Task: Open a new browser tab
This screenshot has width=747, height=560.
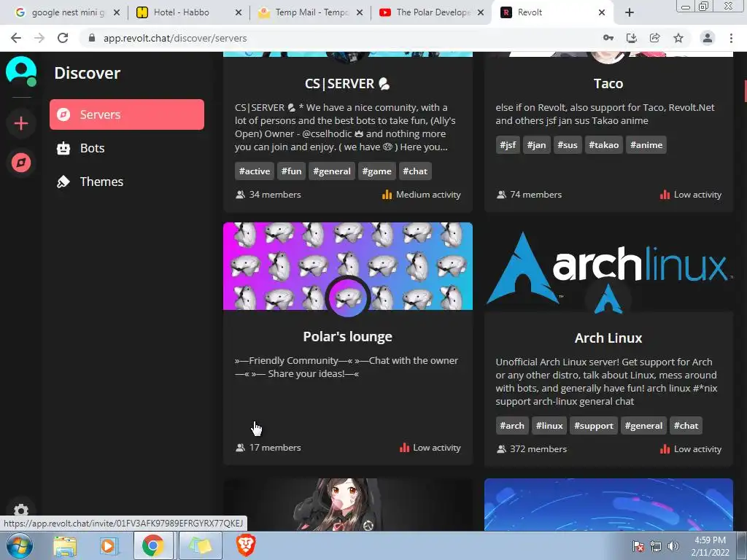Action: [x=630, y=13]
